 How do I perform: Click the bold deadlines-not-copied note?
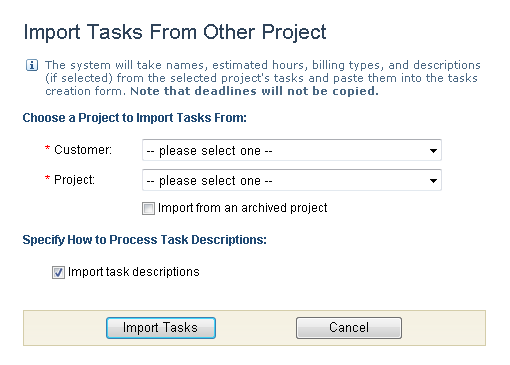(x=254, y=91)
